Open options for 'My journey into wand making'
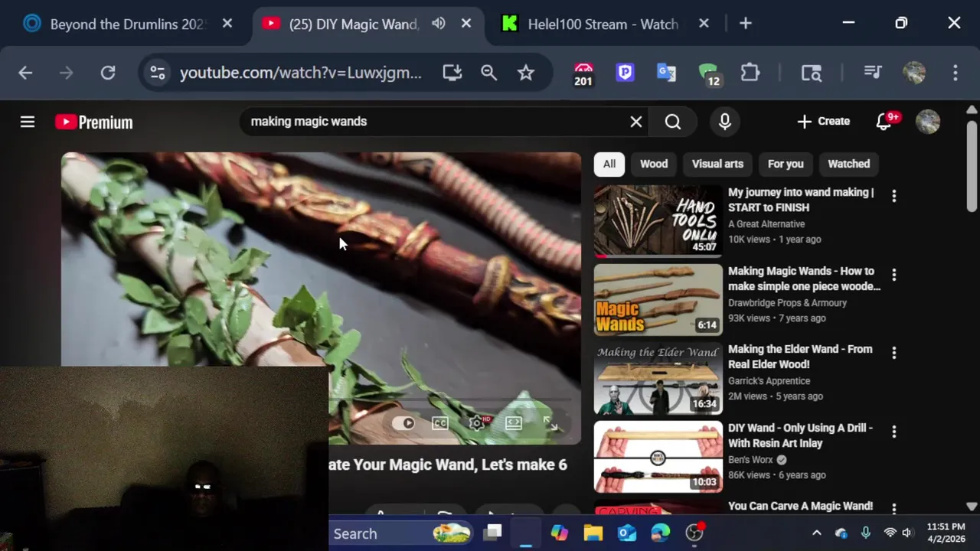Screen dimensions: 980x551 point(893,197)
